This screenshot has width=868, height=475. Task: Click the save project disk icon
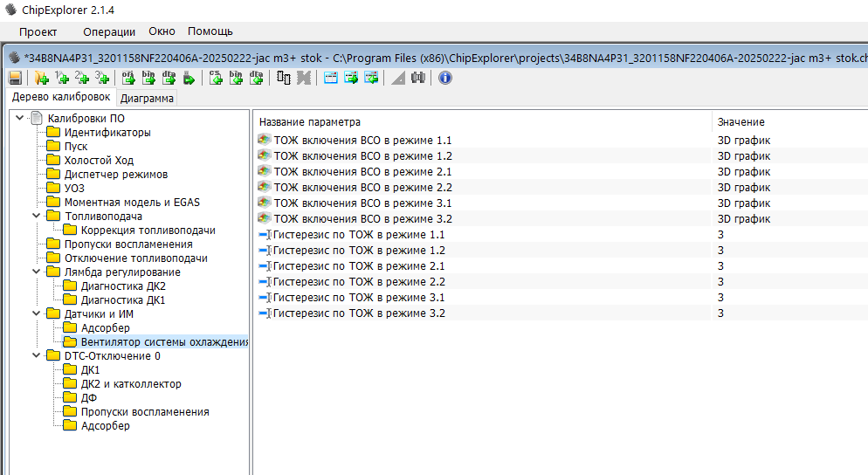[15, 78]
